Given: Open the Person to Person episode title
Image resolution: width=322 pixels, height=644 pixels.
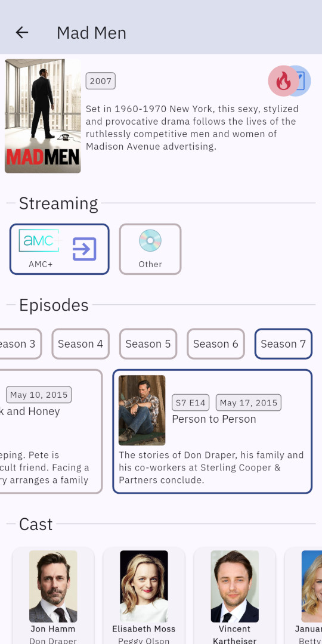Looking at the screenshot, I should 214,419.
